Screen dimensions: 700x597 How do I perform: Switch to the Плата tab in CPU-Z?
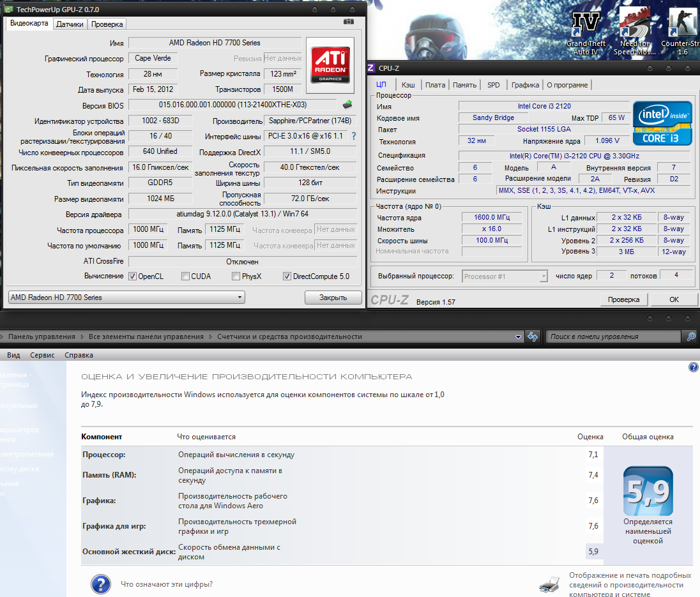436,85
